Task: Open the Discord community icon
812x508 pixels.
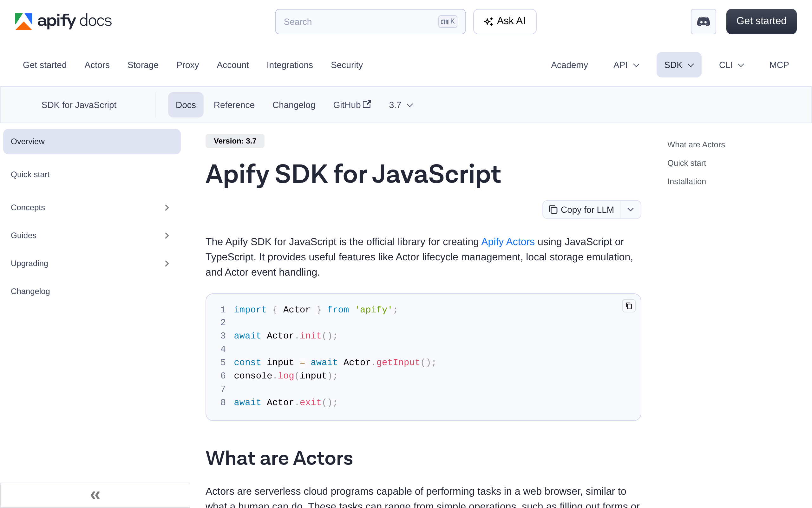Action: point(703,22)
